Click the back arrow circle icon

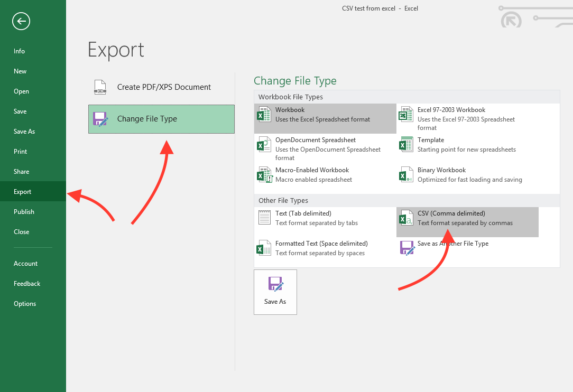coord(21,21)
